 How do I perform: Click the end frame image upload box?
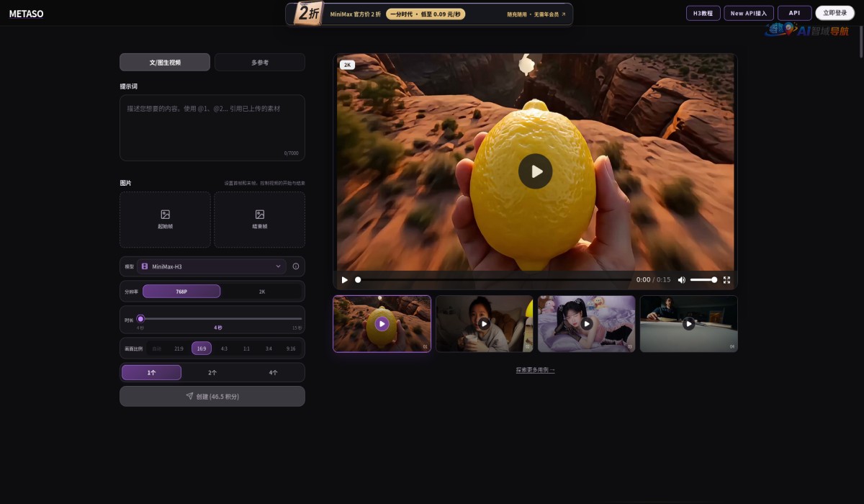click(260, 220)
